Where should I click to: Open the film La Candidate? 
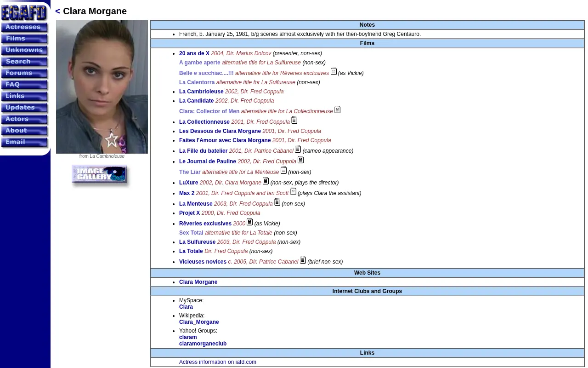click(x=196, y=101)
